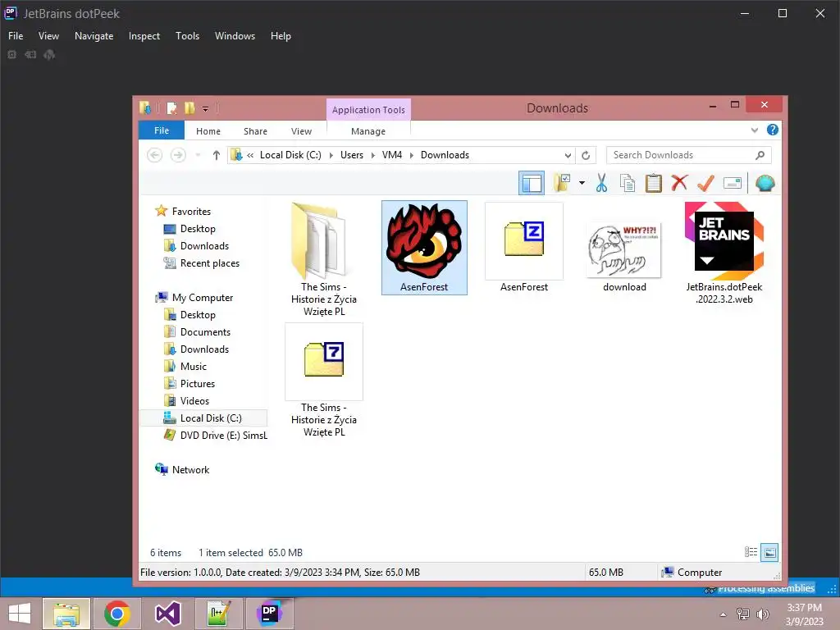Select Recent places in Favorites
840x630 pixels.
pyautogui.click(x=209, y=263)
